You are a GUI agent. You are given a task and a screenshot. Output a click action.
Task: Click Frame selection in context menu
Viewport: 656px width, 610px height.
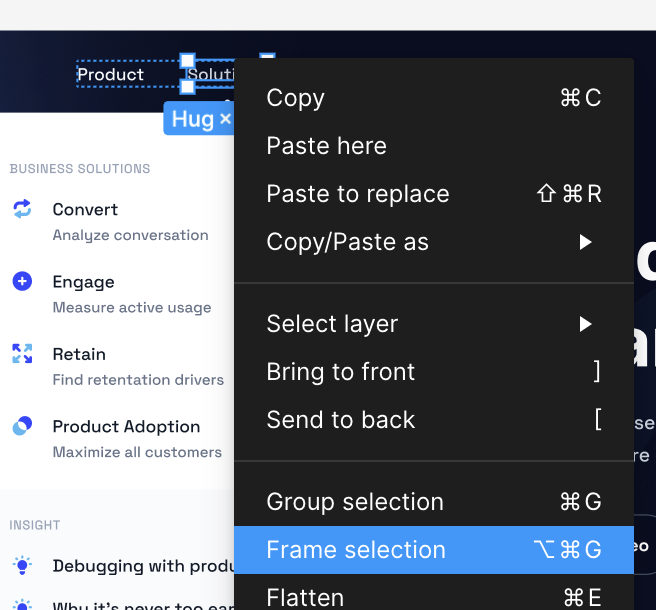pos(434,550)
